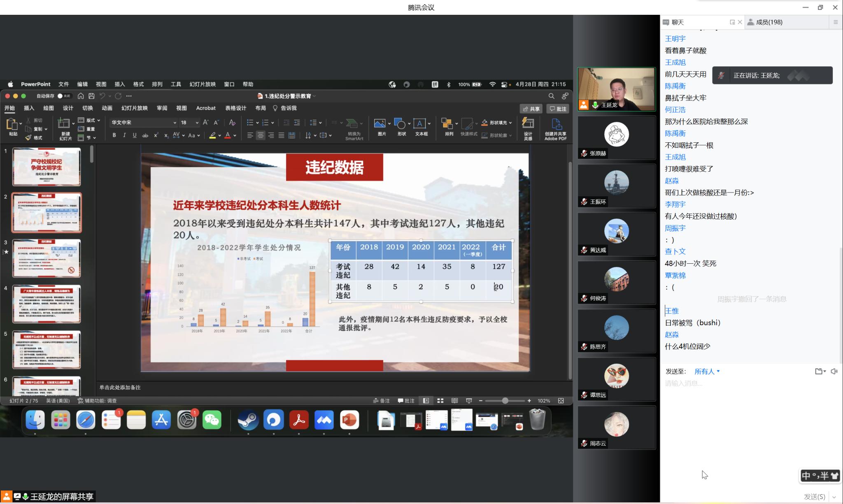
Task: Select slide 4 thumbnail
Action: (47, 304)
